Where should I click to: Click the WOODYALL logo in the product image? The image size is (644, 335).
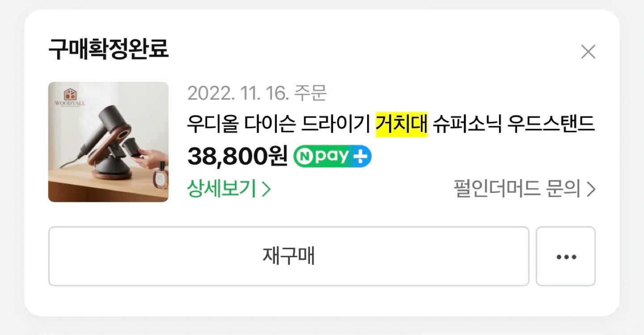click(x=70, y=97)
